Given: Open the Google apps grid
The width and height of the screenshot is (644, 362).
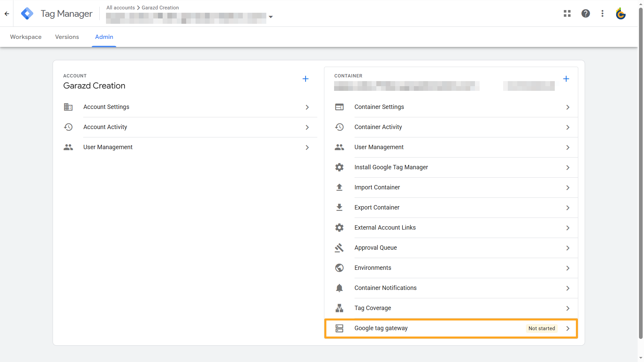Looking at the screenshot, I should (x=567, y=13).
